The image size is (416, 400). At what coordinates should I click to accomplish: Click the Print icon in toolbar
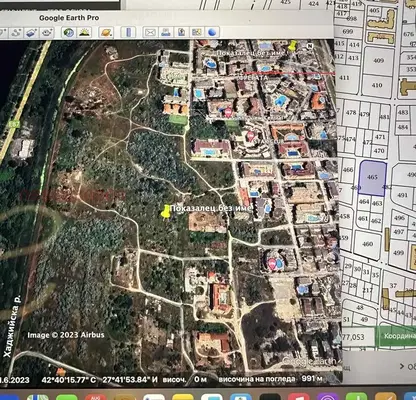(166, 32)
